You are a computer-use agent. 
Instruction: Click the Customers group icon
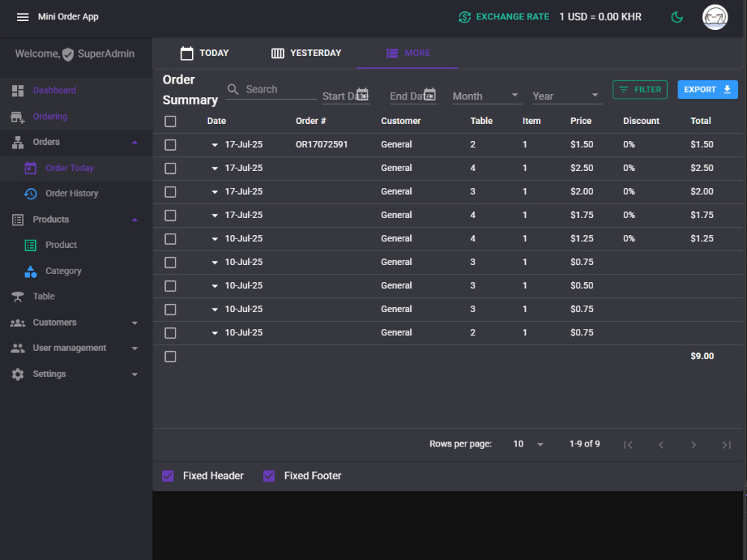coord(18,323)
